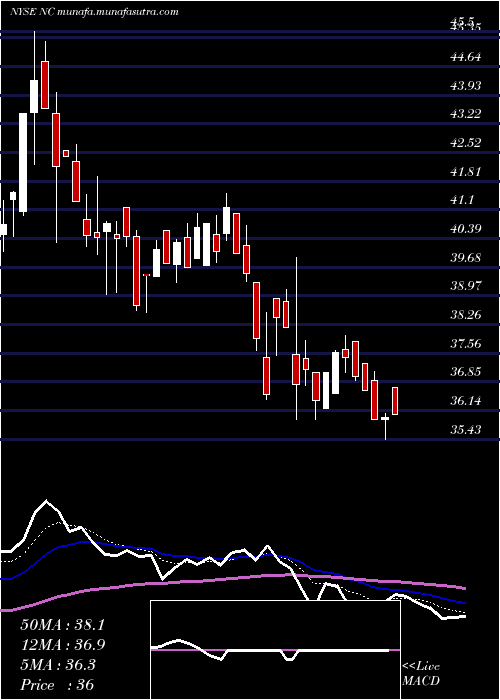The height and width of the screenshot is (700, 500).
Task: Click the 12MA : 36.9 readout
Action: 62,645
